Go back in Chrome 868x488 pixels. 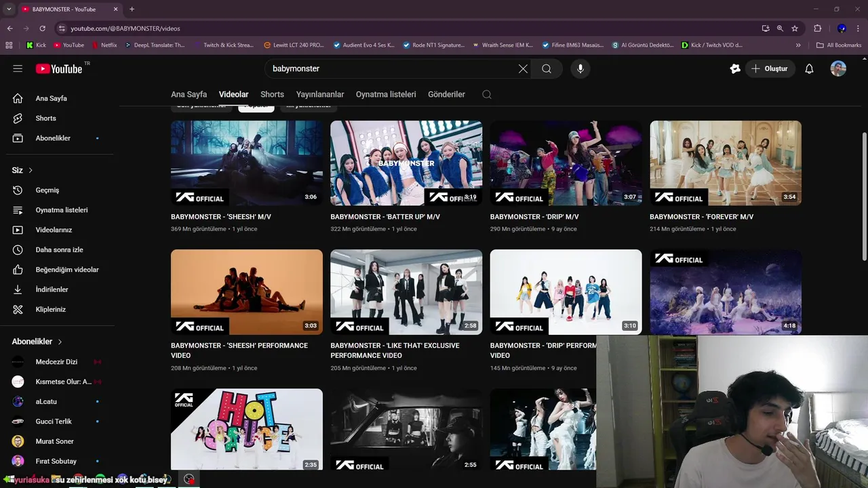coord(9,28)
